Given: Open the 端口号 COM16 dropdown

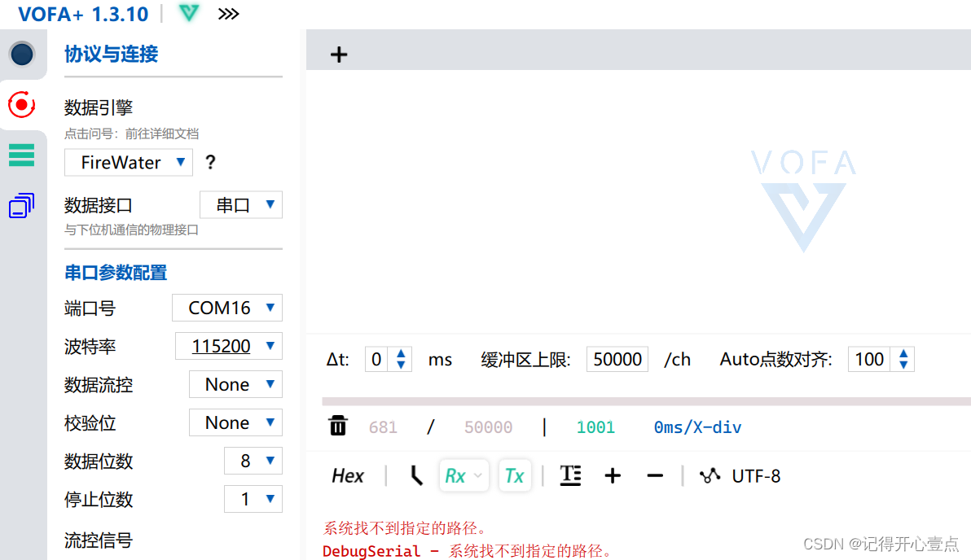Looking at the screenshot, I should click(226, 308).
